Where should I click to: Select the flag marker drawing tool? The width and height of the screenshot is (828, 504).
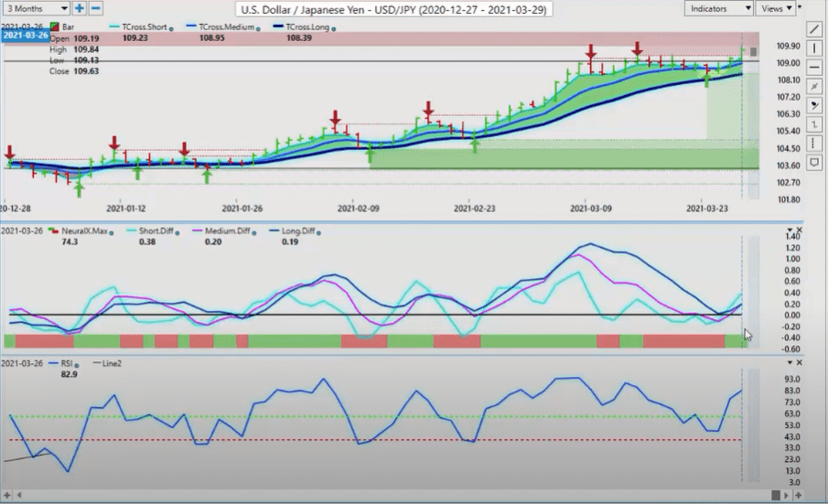815,105
